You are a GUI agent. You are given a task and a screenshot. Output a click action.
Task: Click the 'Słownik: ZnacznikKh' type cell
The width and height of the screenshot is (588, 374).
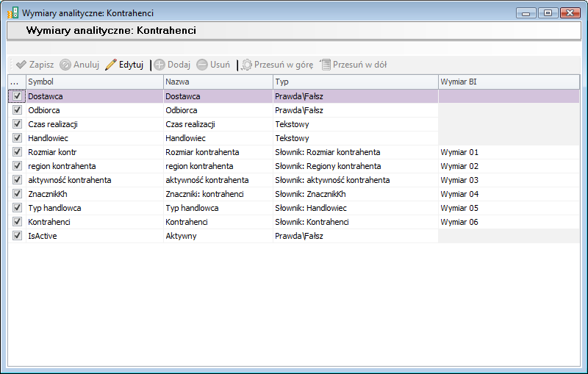click(356, 194)
